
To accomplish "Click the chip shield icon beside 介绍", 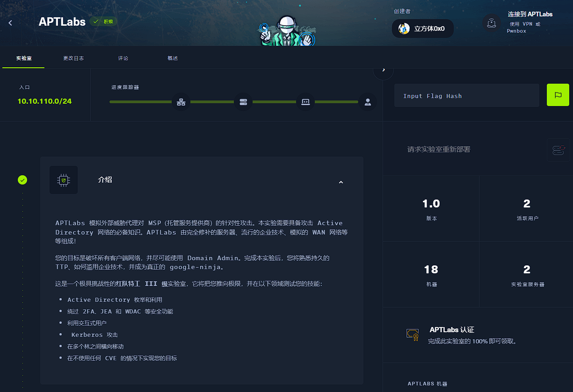I will (x=64, y=180).
